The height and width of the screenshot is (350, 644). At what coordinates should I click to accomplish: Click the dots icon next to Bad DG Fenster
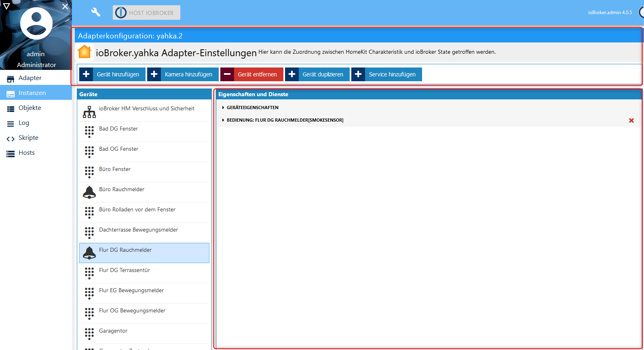point(89,132)
